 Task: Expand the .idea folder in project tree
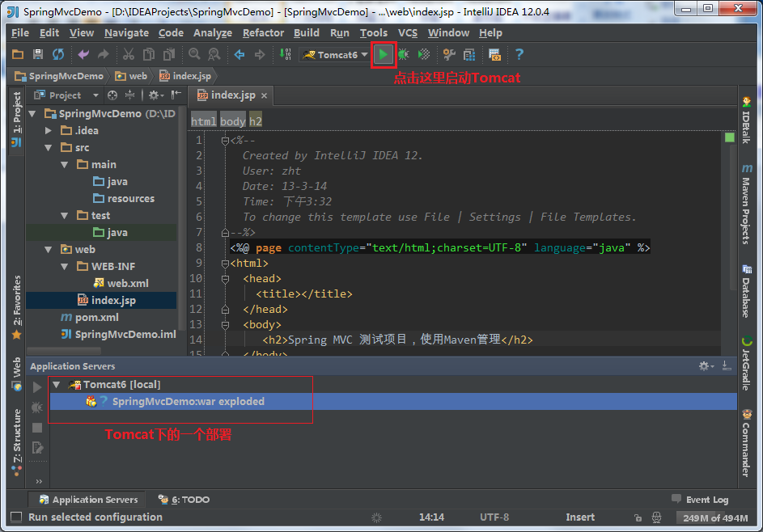pos(49,130)
